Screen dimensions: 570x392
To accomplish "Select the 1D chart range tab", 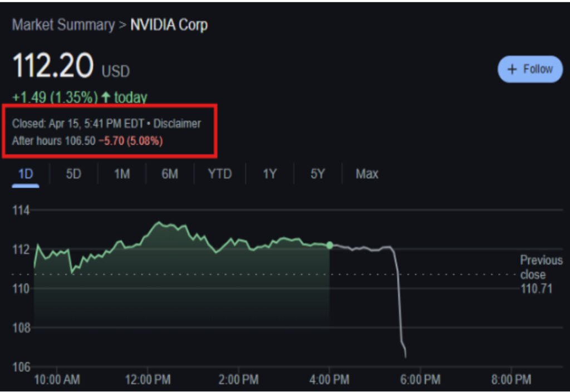I will coord(26,174).
